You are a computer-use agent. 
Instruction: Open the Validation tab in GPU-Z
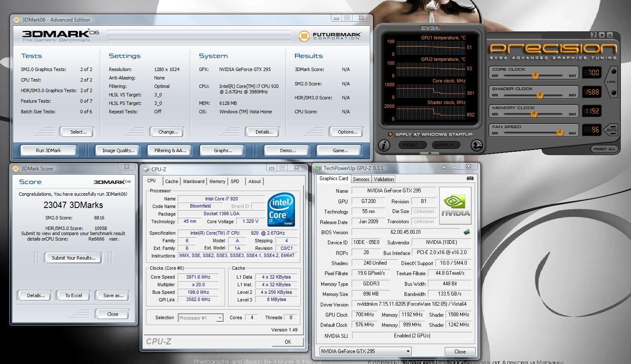click(x=384, y=179)
